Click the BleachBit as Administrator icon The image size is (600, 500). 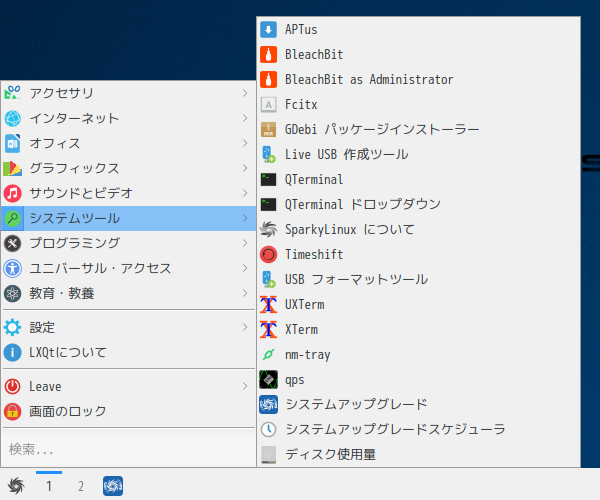click(268, 80)
